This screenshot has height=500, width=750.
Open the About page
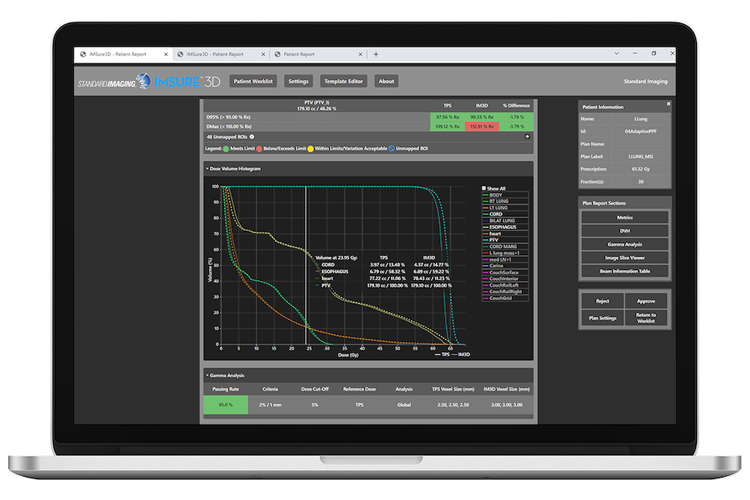[386, 81]
